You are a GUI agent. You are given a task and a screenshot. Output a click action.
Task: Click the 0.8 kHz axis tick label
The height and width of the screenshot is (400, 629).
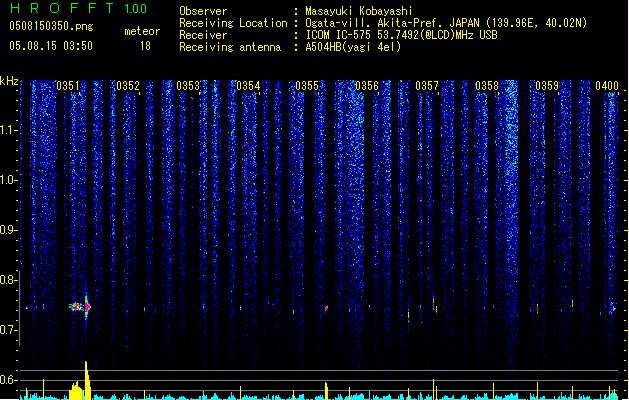tap(8, 280)
